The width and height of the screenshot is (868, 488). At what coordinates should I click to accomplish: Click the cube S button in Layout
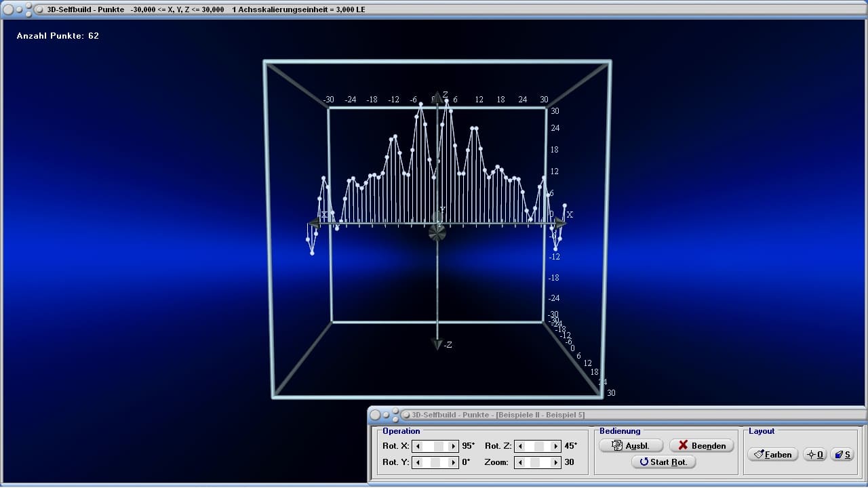point(843,454)
